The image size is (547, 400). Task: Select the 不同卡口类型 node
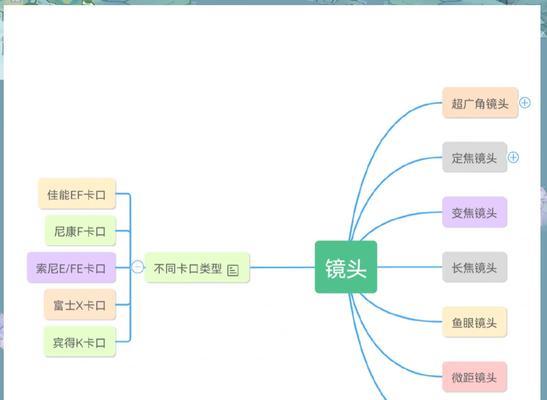(197, 268)
